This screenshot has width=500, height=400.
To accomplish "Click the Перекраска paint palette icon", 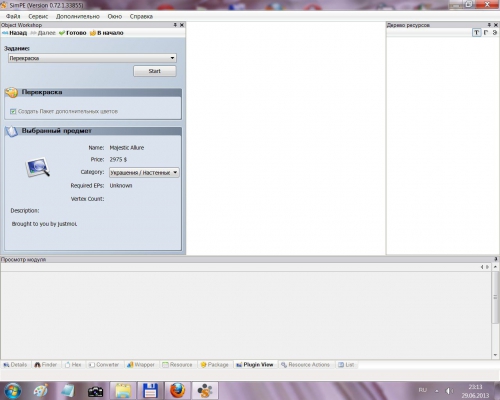I will pos(12,92).
